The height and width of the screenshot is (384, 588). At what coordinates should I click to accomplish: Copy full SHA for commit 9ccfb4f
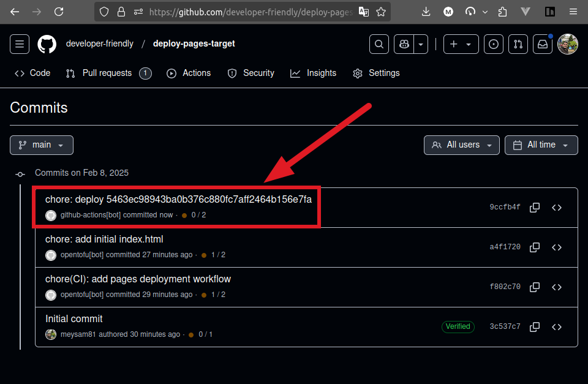coord(535,208)
